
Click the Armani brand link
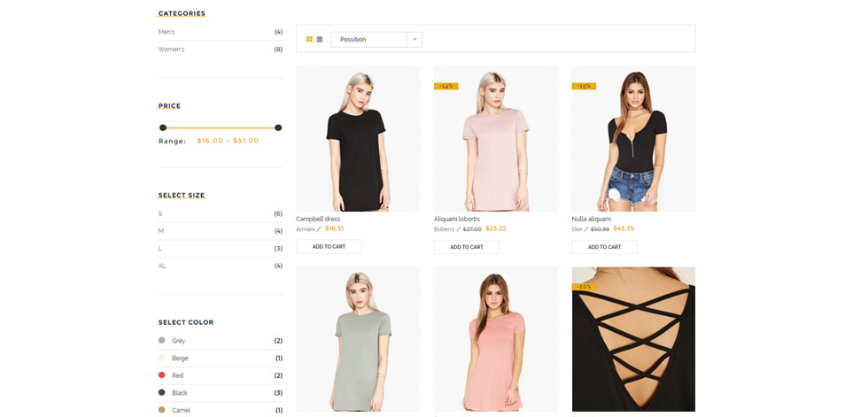click(x=305, y=229)
